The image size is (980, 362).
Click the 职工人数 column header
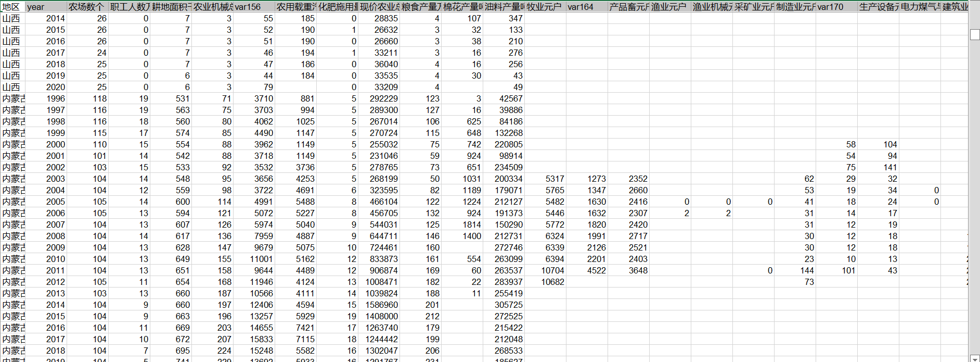pyautogui.click(x=129, y=7)
